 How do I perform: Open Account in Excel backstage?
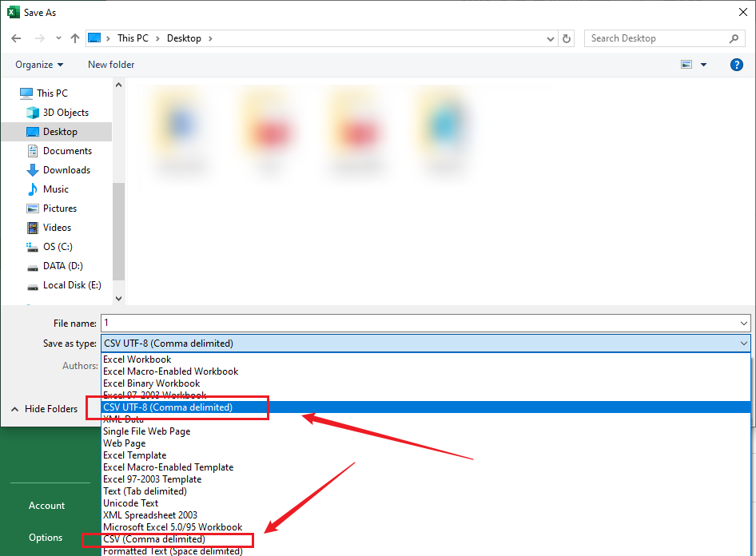[x=46, y=506]
